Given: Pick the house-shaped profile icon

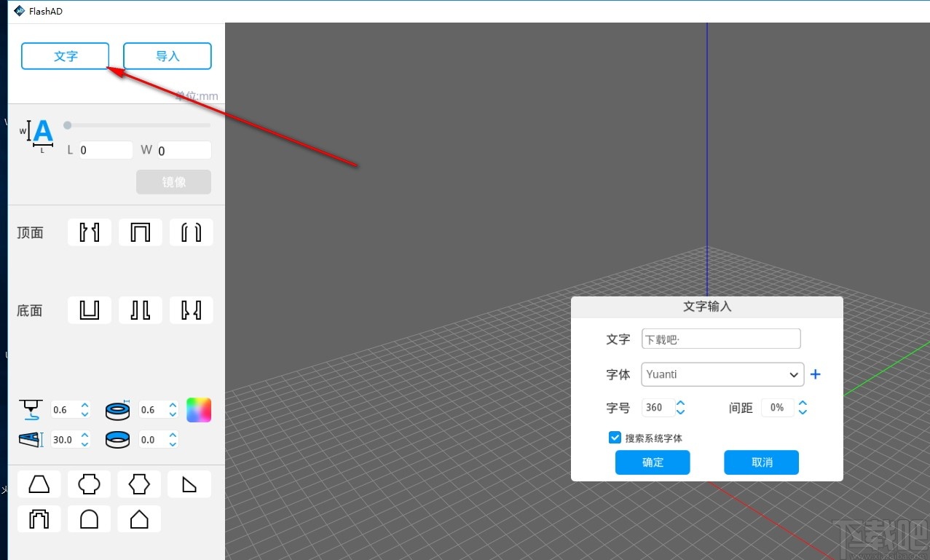Looking at the screenshot, I should pos(139,518).
